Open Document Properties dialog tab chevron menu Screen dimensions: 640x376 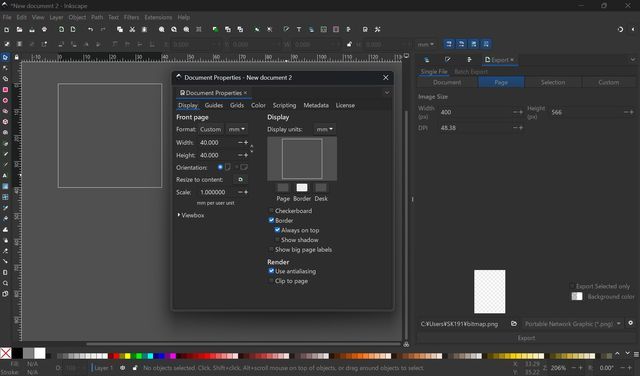click(x=387, y=93)
